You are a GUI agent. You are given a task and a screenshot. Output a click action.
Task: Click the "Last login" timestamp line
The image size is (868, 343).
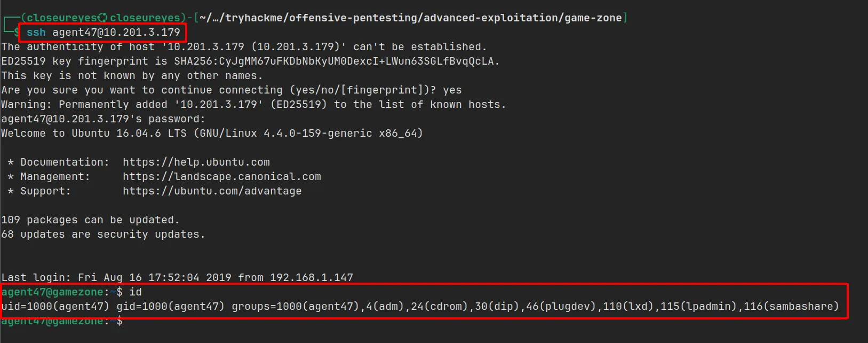tap(177, 278)
